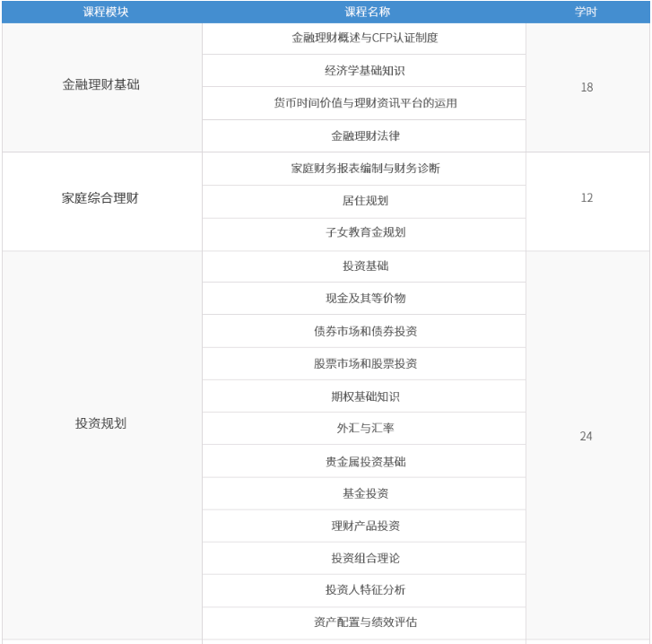Click course 金融理财法律
Screen dimensions: 652x644
pos(365,135)
